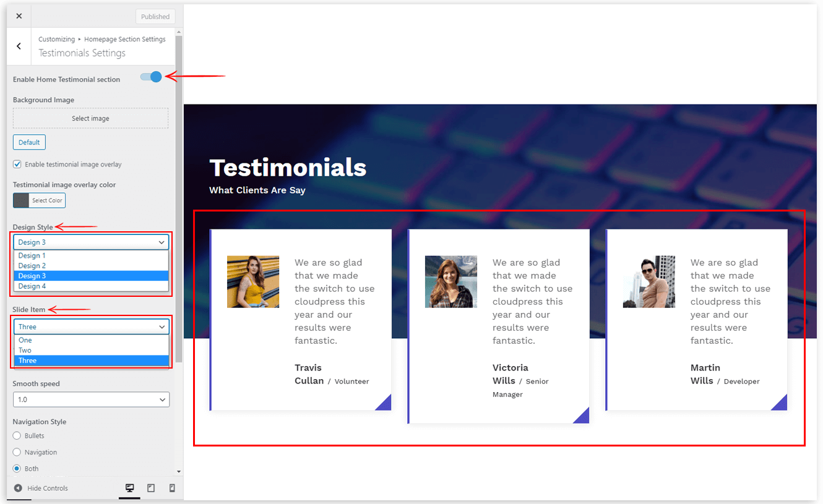Uncheck Enable testimonial image overlay
This screenshot has height=504, width=823.
[17, 164]
